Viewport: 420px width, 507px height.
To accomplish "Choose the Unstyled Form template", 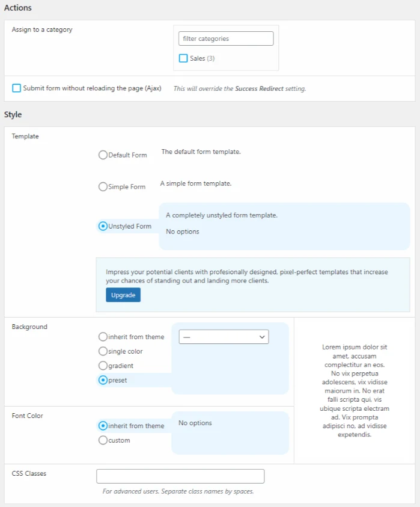I will (103, 226).
